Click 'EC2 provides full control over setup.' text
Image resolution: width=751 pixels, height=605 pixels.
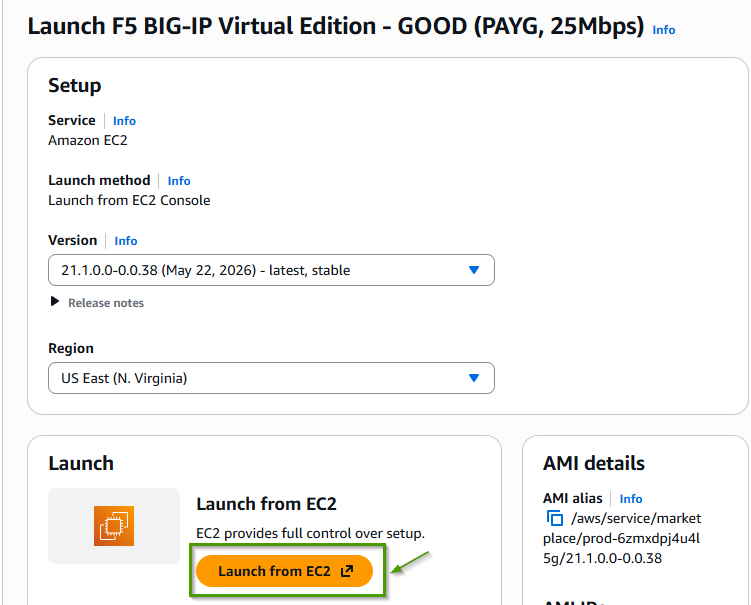(x=310, y=533)
